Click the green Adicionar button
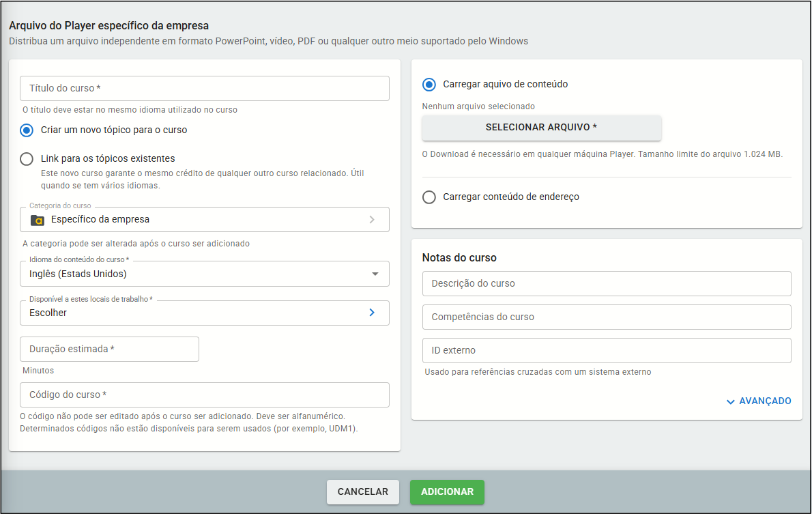 [447, 492]
